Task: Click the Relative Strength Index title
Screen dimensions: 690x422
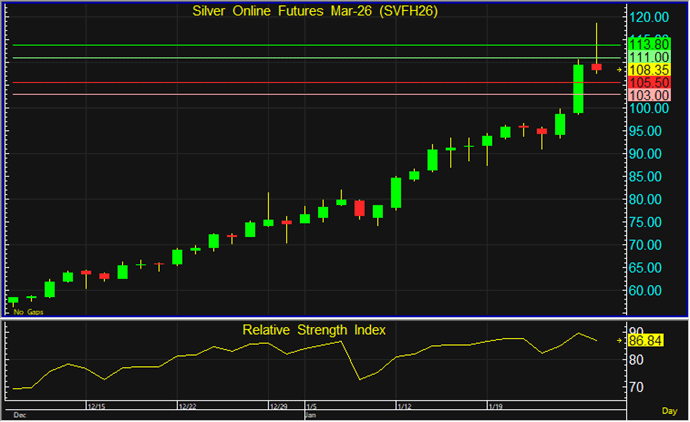Action: [x=313, y=329]
